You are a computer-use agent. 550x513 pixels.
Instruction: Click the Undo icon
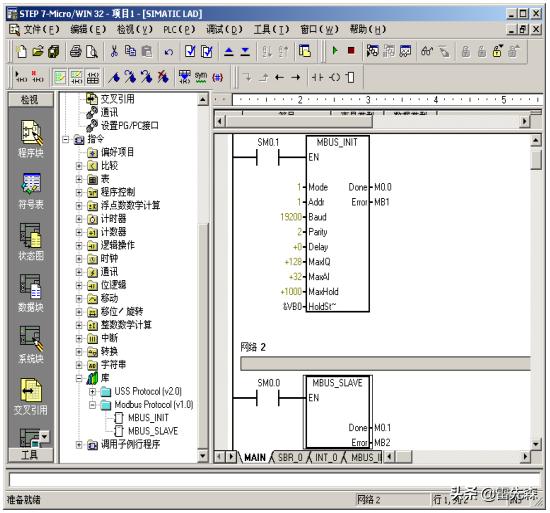click(x=169, y=52)
